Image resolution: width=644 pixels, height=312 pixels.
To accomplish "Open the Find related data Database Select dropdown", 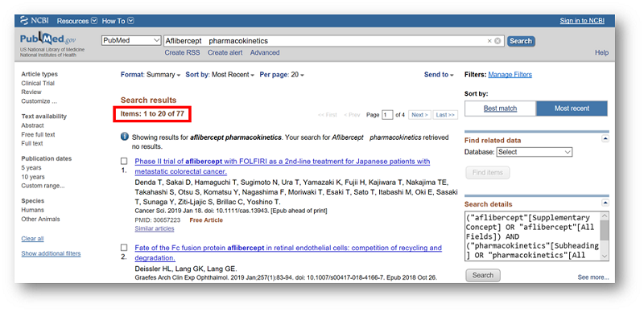I will pos(535,152).
